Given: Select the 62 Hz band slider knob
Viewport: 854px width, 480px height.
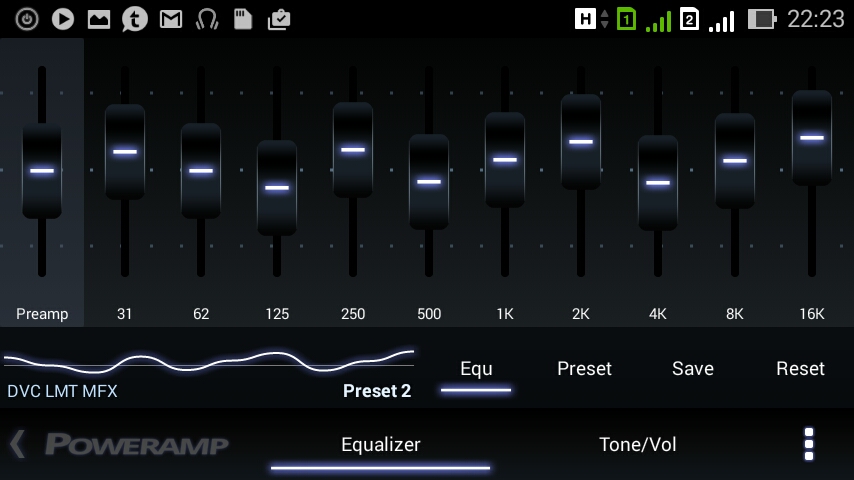Looking at the screenshot, I should pyautogui.click(x=201, y=171).
